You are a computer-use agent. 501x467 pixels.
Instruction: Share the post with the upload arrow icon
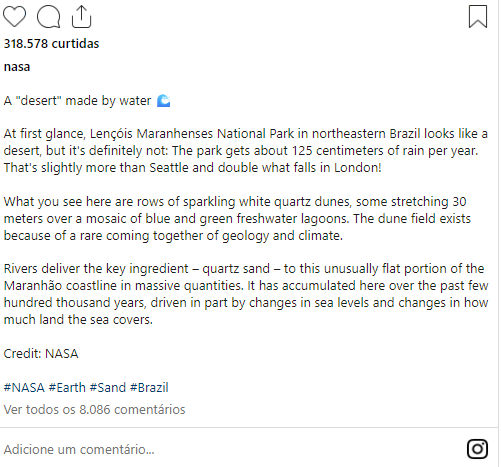[x=81, y=17]
